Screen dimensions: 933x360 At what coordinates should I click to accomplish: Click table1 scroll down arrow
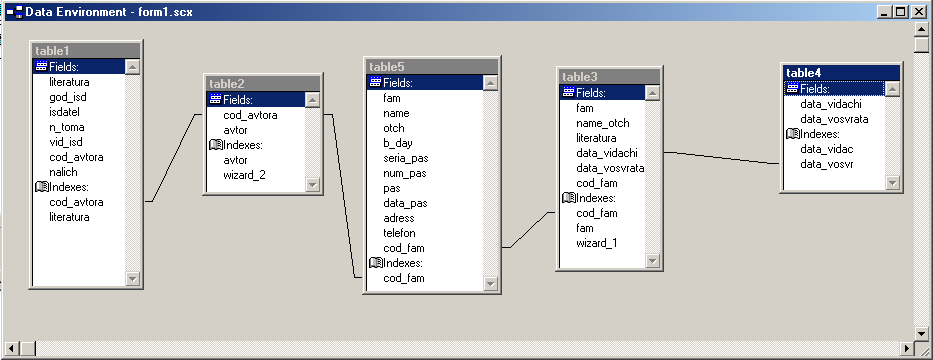click(x=133, y=278)
